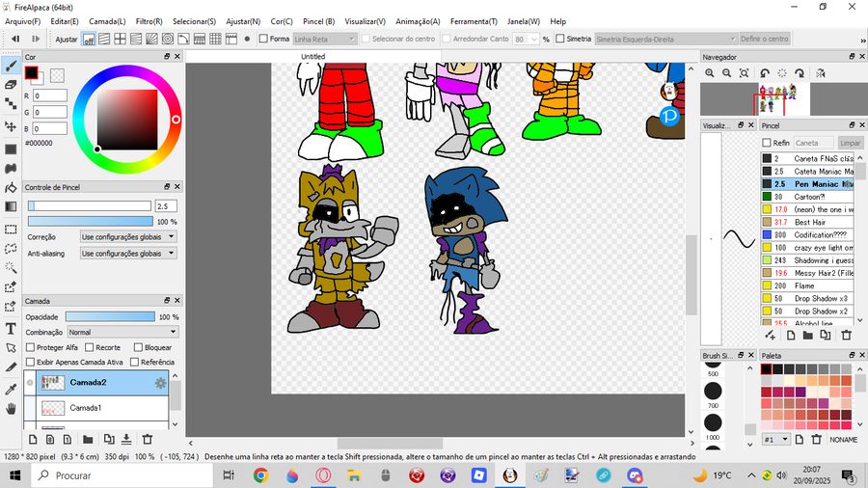Open the palette #1 selector dropdown

[776, 440]
